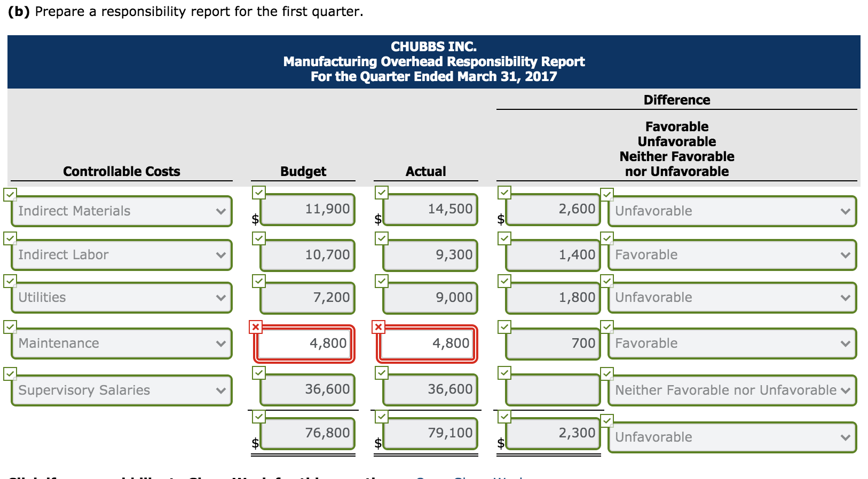
Task: Open the Supervisory Salaries cost dropdown
Action: tap(122, 390)
